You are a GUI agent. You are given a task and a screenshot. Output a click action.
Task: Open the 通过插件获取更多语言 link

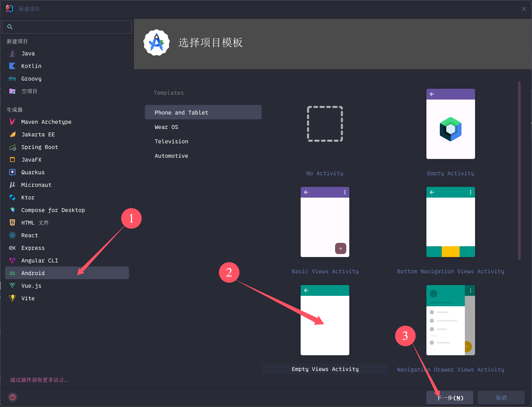39,380
